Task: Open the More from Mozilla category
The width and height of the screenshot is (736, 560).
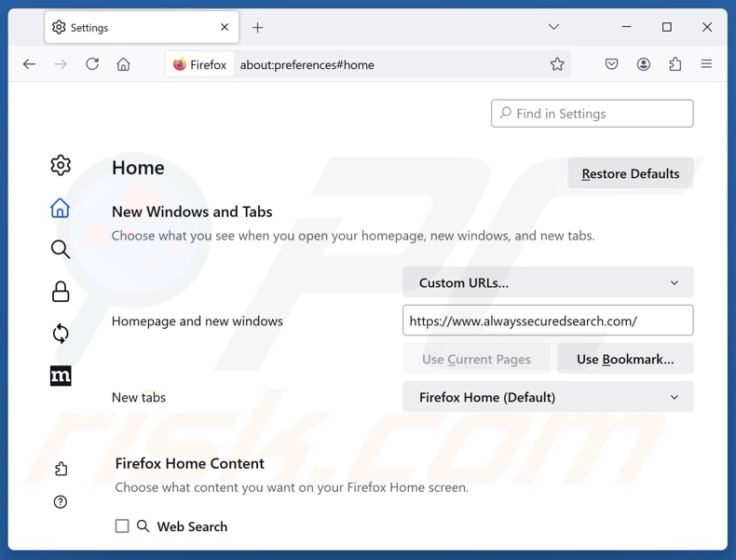Action: [x=61, y=376]
